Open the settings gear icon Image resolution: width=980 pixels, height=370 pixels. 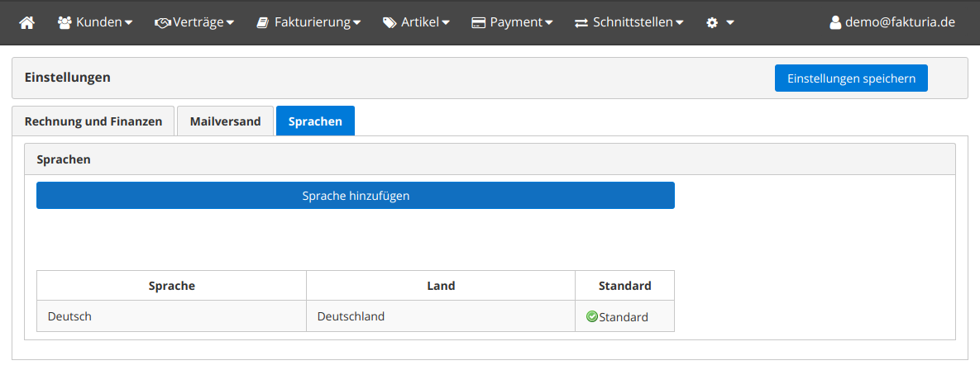click(x=712, y=23)
